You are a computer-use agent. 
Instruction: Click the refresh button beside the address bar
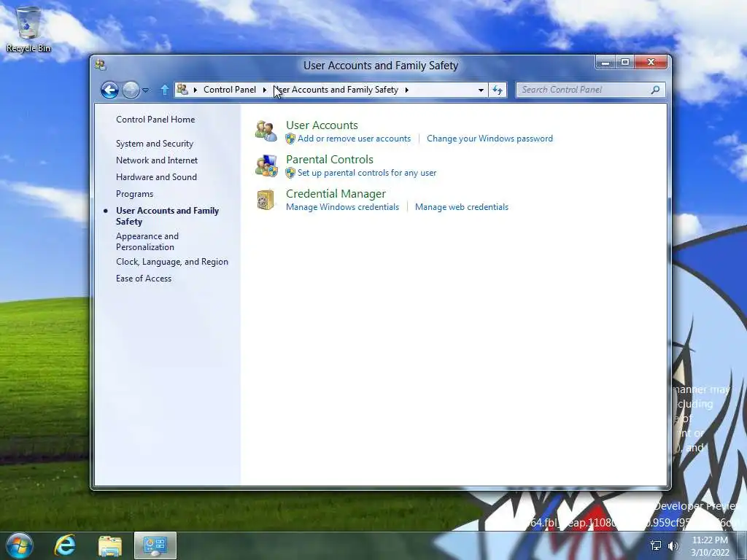pos(498,90)
